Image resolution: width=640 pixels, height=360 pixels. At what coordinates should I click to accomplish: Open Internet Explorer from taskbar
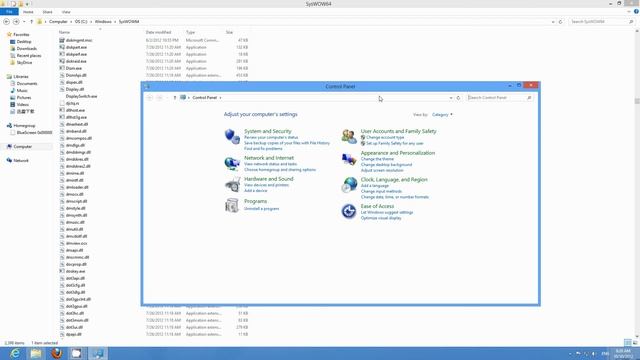pyautogui.click(x=15, y=353)
